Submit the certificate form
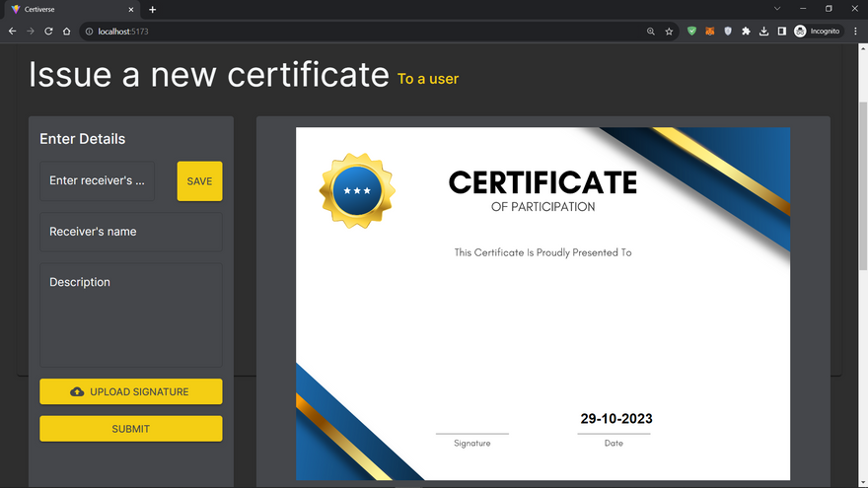Viewport: 868px width, 488px height. 130,429
